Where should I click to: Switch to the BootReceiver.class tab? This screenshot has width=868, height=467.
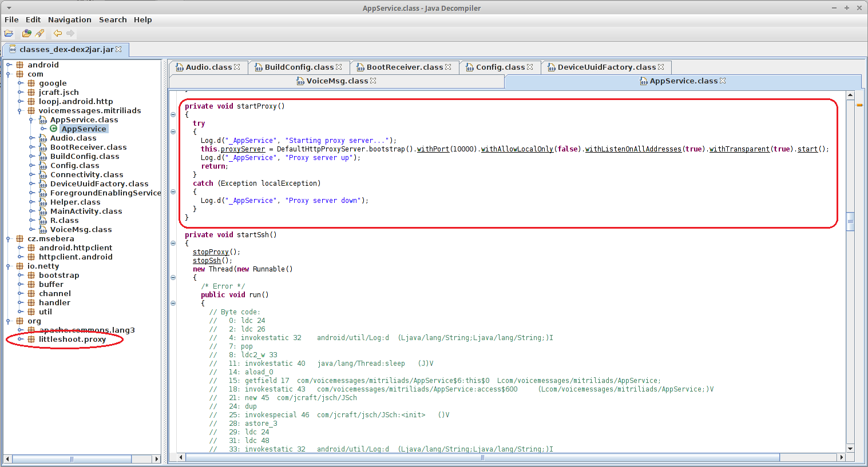405,67
